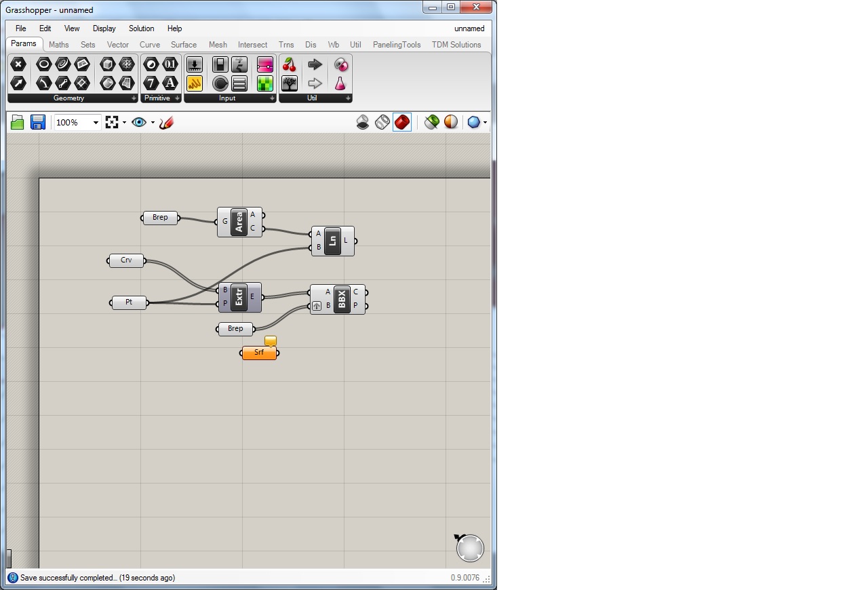Select the Extr extrude component
This screenshot has height=590, width=868.
[239, 297]
